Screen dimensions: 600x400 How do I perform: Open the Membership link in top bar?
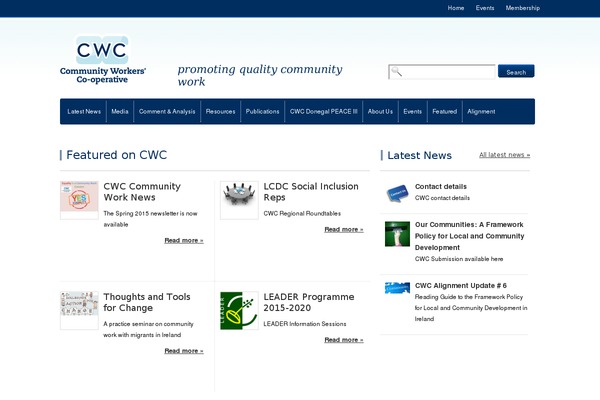523,8
